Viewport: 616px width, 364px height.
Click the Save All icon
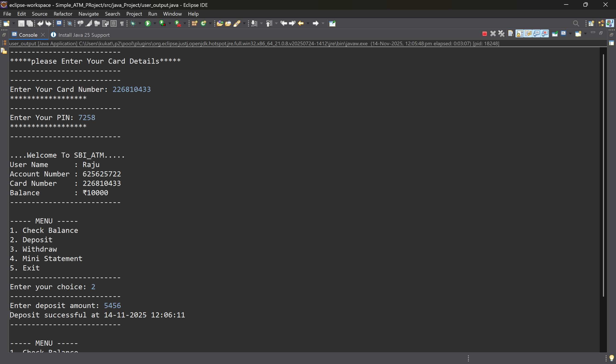tap(30, 23)
